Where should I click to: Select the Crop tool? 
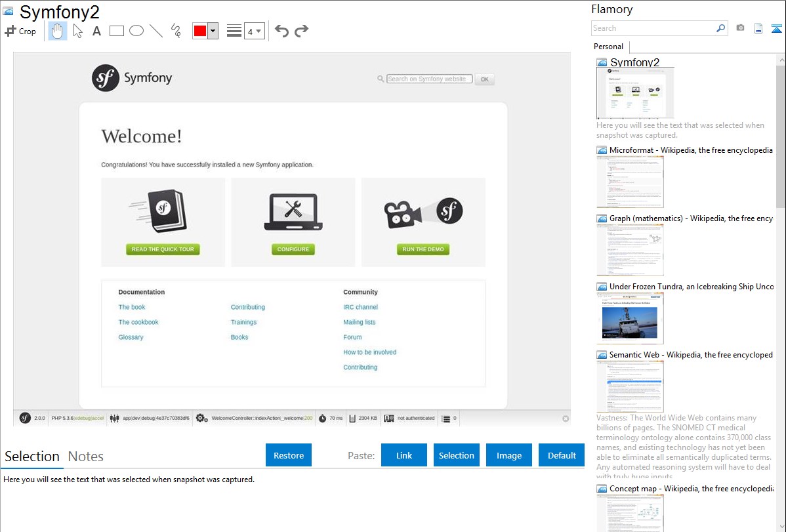click(20, 31)
